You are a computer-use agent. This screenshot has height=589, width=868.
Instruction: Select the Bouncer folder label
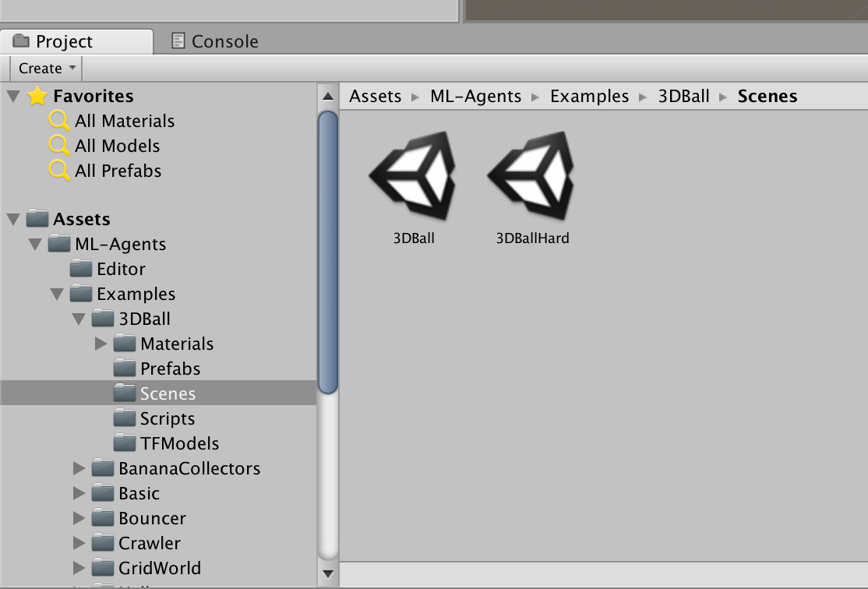pyautogui.click(x=152, y=518)
